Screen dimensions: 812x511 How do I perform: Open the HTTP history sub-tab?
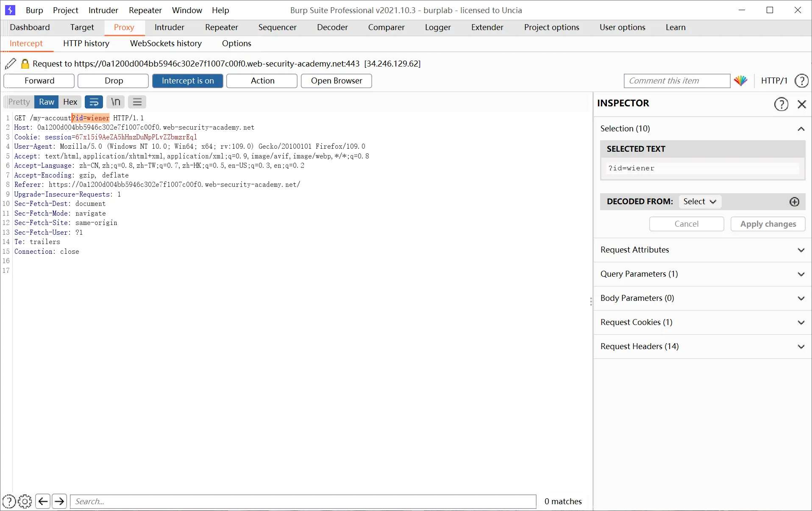coord(86,43)
